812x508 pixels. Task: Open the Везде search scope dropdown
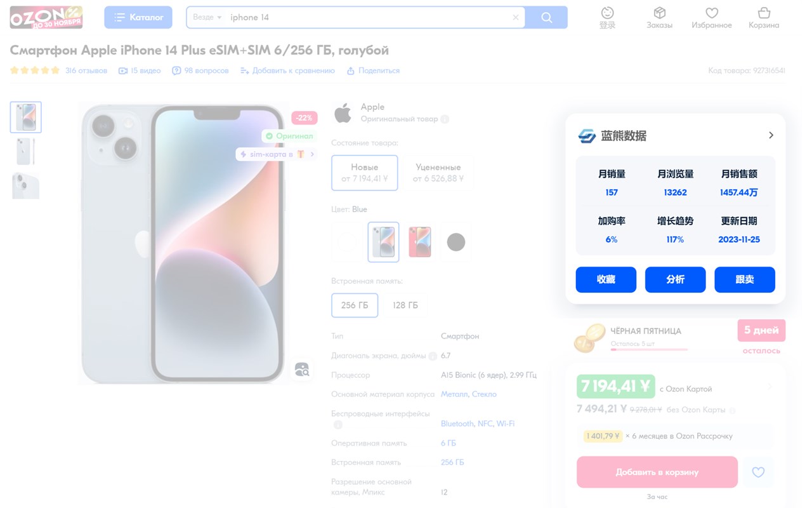pos(207,18)
